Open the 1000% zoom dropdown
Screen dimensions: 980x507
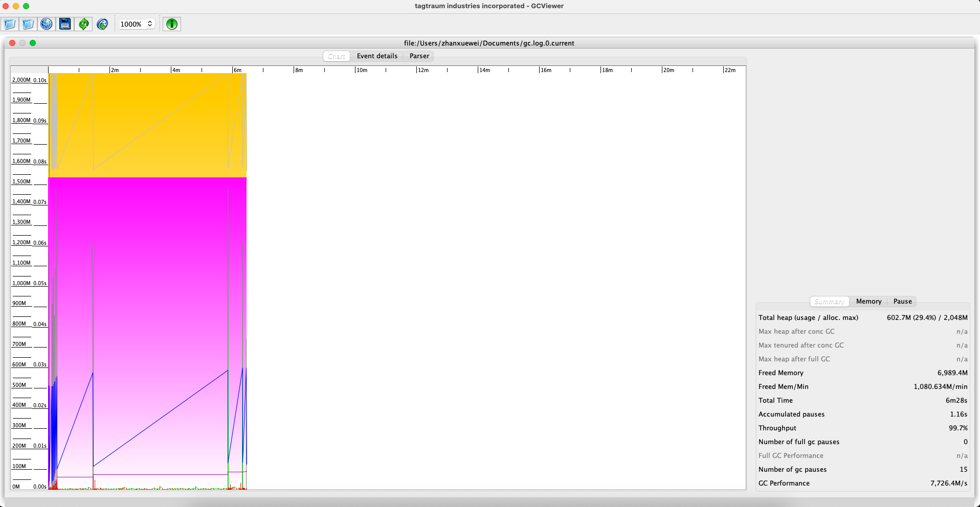[x=137, y=24]
